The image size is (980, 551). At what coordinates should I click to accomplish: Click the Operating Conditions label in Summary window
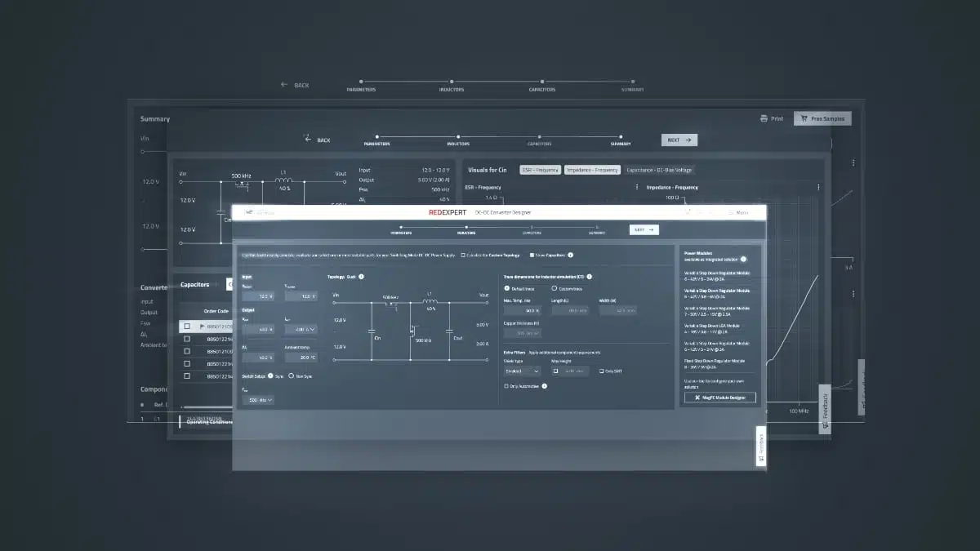click(x=209, y=422)
